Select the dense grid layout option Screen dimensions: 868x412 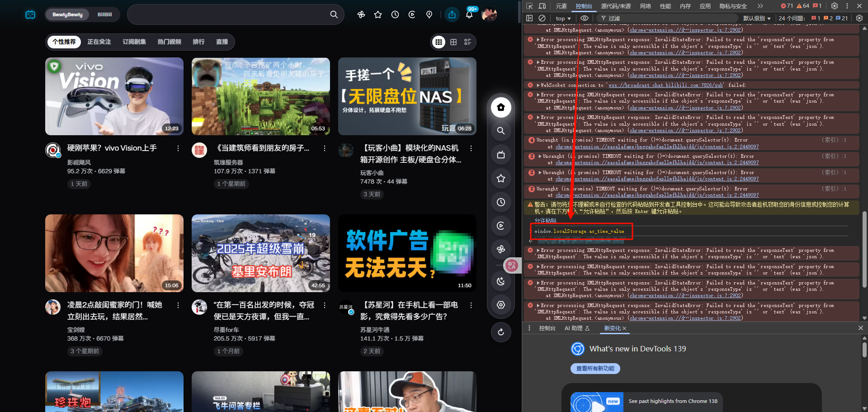439,42
